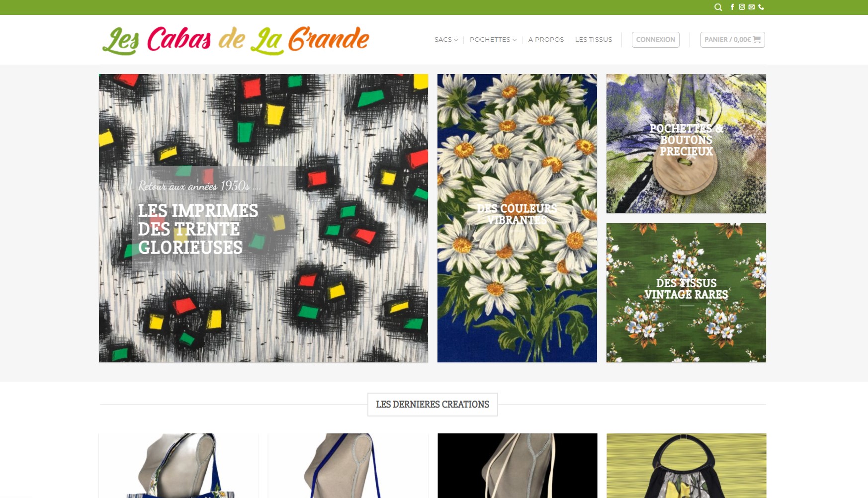Viewport: 868px width, 498px height.
Task: Open the Instagram icon link
Action: point(742,7)
